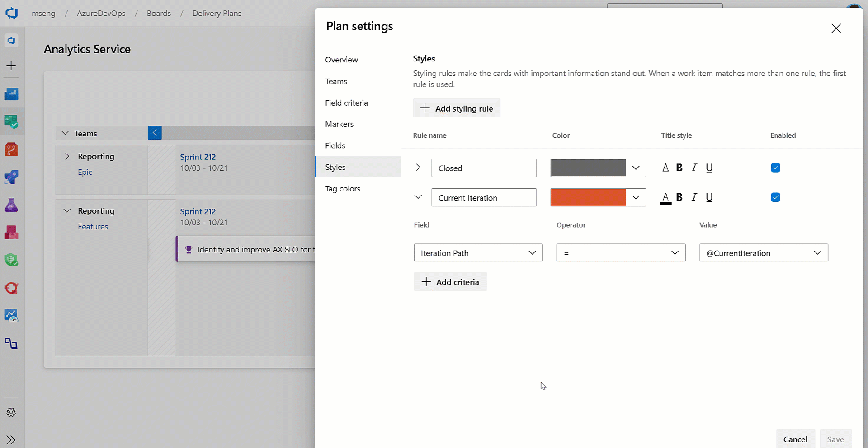Viewport: 868px width, 448px height.
Task: Toggle bold for Closed rule title
Action: pyautogui.click(x=679, y=168)
